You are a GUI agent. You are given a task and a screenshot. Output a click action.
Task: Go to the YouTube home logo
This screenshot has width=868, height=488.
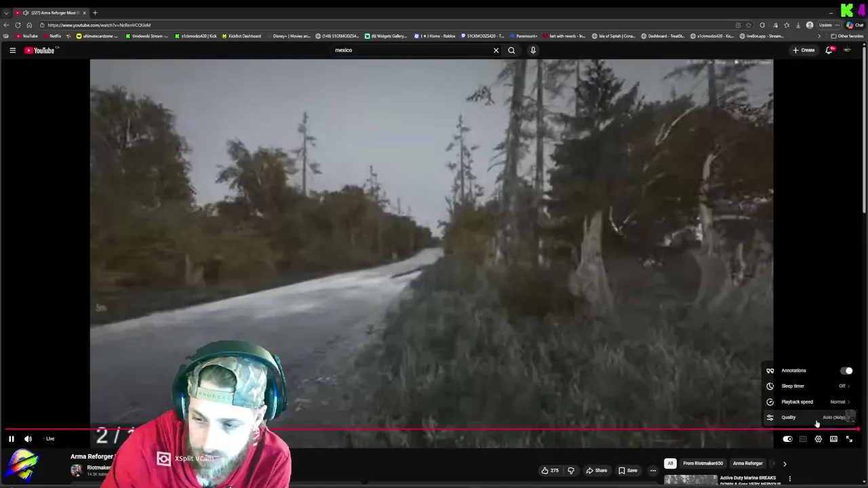click(39, 50)
